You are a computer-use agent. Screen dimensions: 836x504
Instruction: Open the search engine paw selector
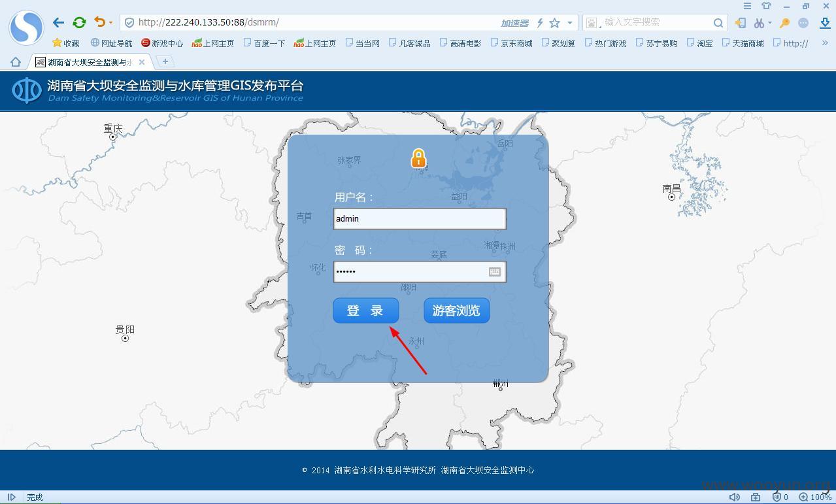[592, 23]
